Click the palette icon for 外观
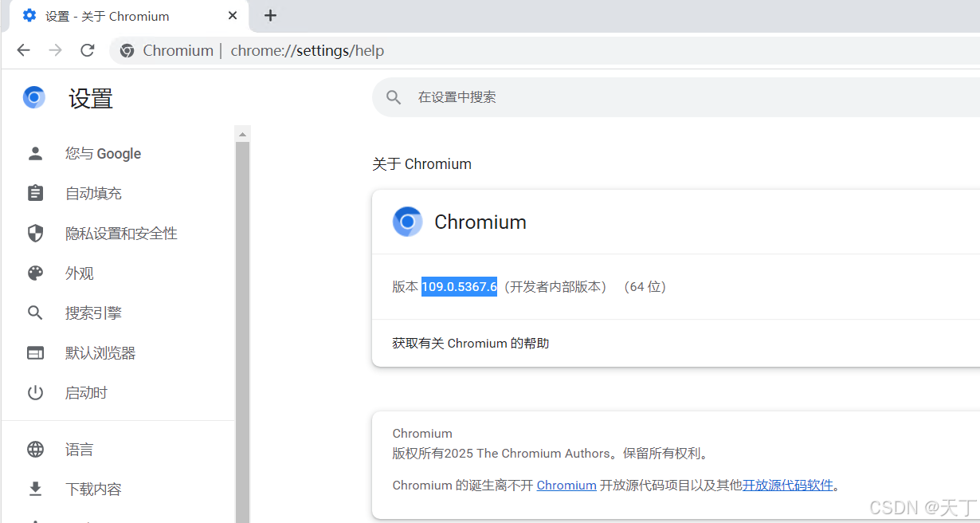 click(35, 273)
